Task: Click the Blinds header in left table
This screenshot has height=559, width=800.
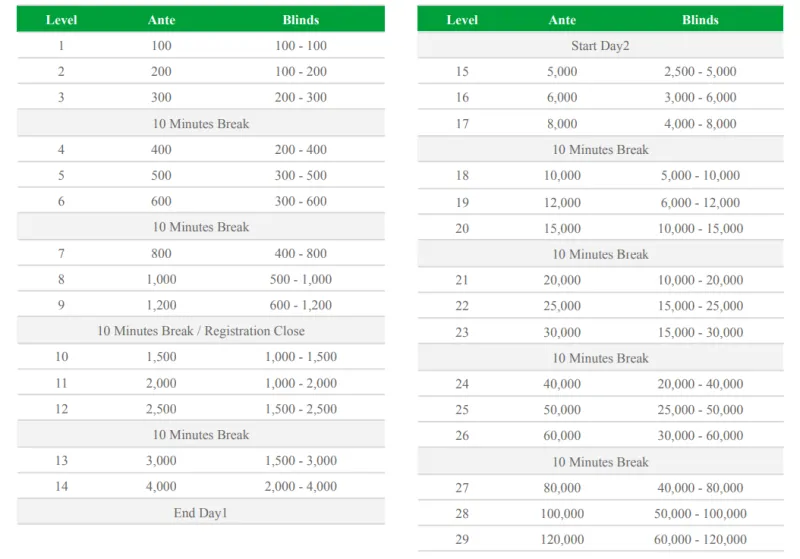Action: click(301, 20)
